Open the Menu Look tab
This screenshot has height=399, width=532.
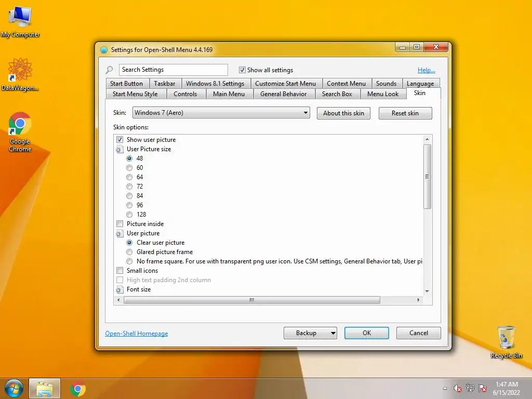(x=383, y=94)
